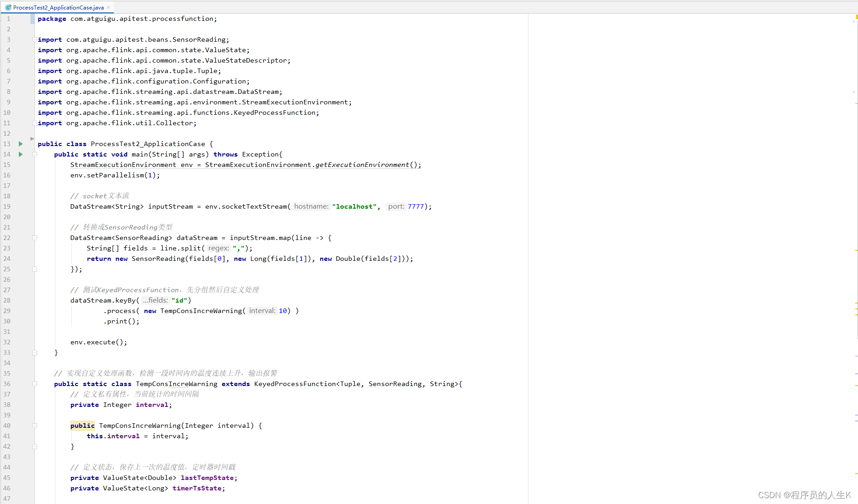Click the Java class icon on file tab
The width and height of the screenshot is (858, 504).
pyautogui.click(x=8, y=8)
